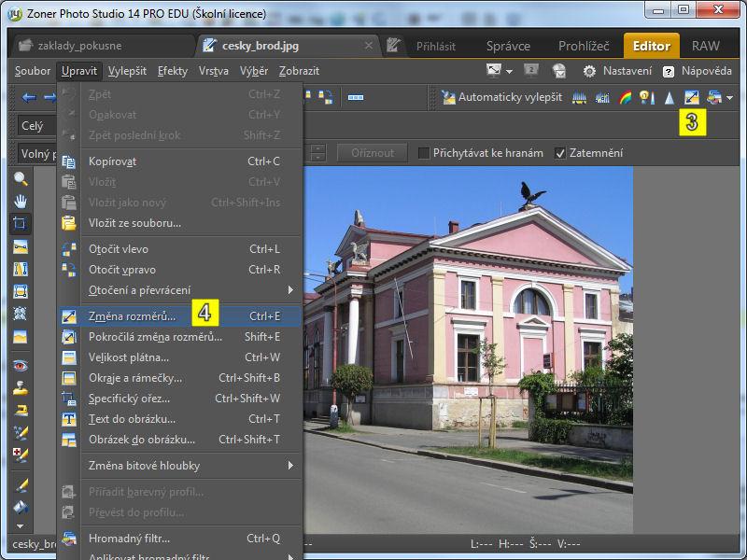Open exposure lightbulb tool
Viewport: 747px width, 560px height.
[x=647, y=98]
